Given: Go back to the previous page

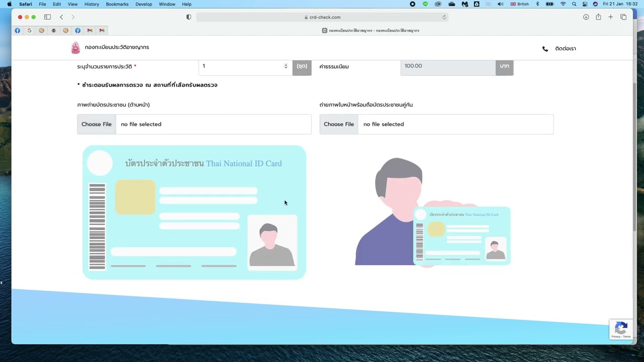Looking at the screenshot, I should tap(61, 17).
